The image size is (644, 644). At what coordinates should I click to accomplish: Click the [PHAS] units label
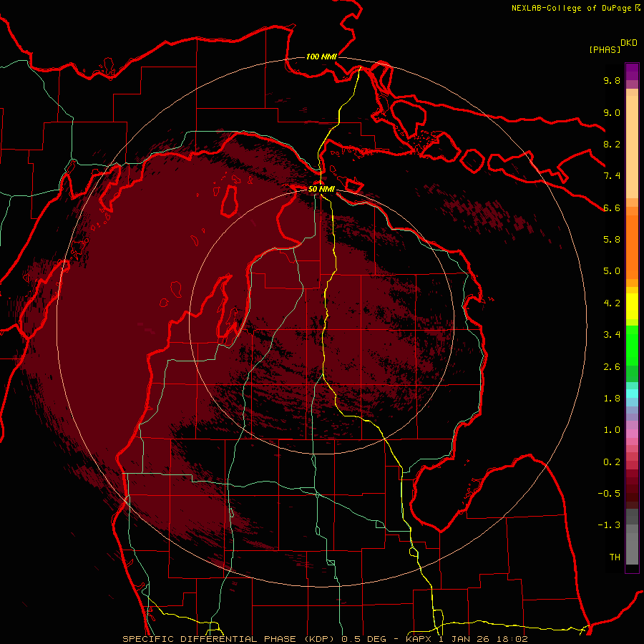coord(605,49)
